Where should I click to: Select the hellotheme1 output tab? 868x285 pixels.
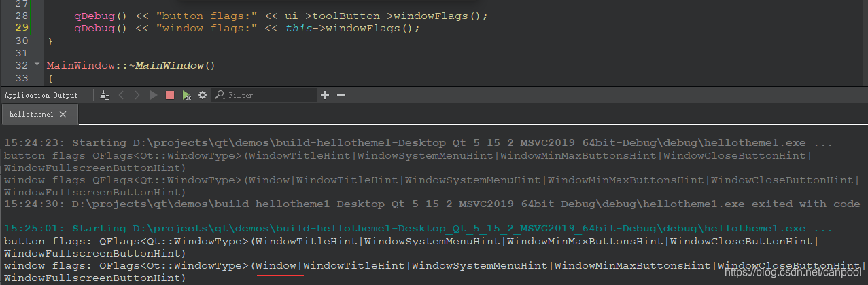pyautogui.click(x=39, y=115)
